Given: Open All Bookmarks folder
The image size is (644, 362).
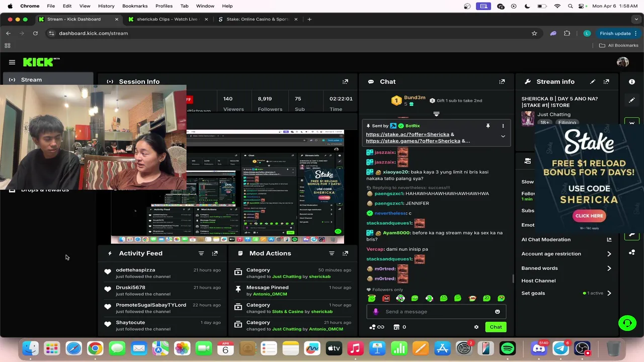Looking at the screenshot, I should coord(618,45).
